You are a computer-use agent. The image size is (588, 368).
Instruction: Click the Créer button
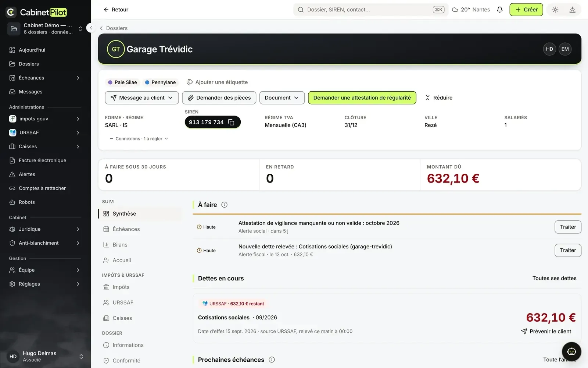pyautogui.click(x=526, y=10)
